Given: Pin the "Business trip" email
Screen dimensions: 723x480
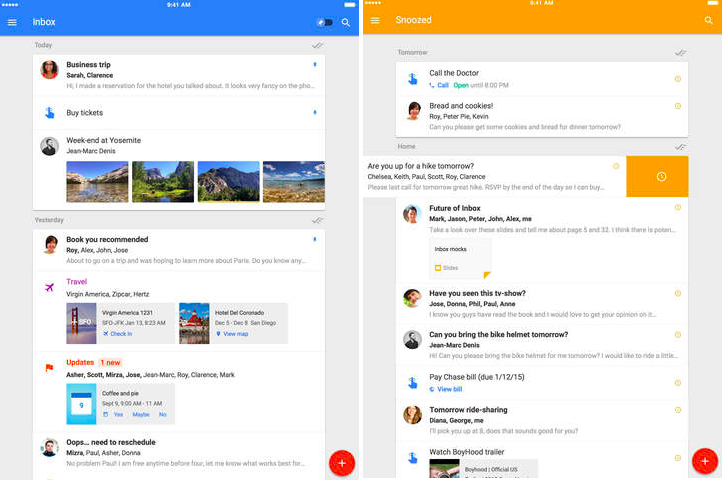Looking at the screenshot, I should click(316, 65).
